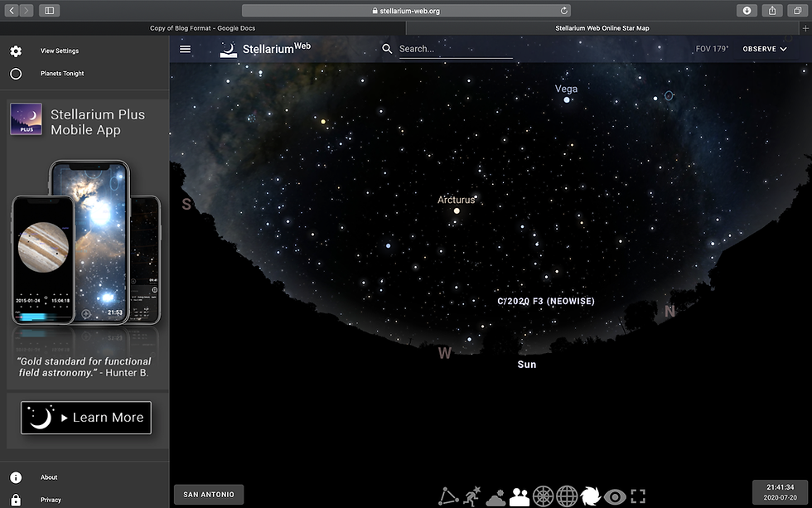Image resolution: width=812 pixels, height=508 pixels.
Task: Click the Privacy lock icon
Action: 16,500
